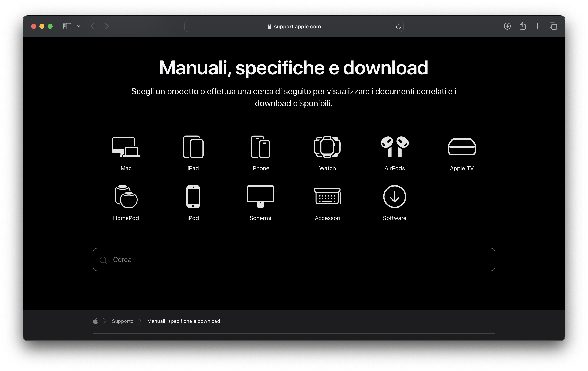The image size is (588, 371).
Task: Add a new Safari tab
Action: pyautogui.click(x=538, y=26)
